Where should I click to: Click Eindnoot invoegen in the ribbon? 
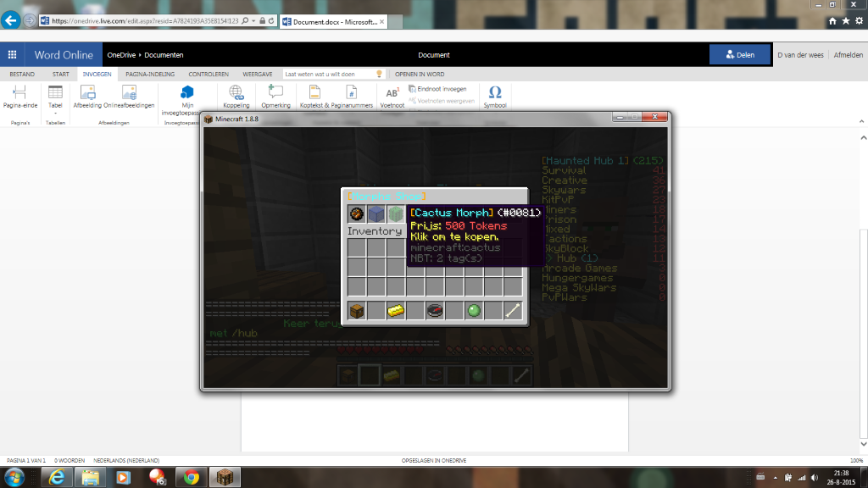tap(437, 88)
